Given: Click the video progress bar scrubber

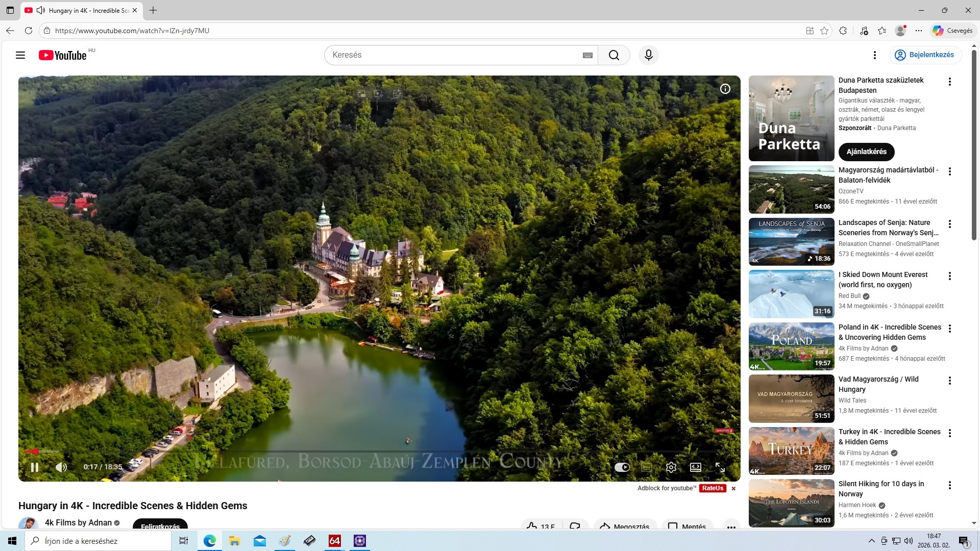Looking at the screenshot, I should [35, 452].
